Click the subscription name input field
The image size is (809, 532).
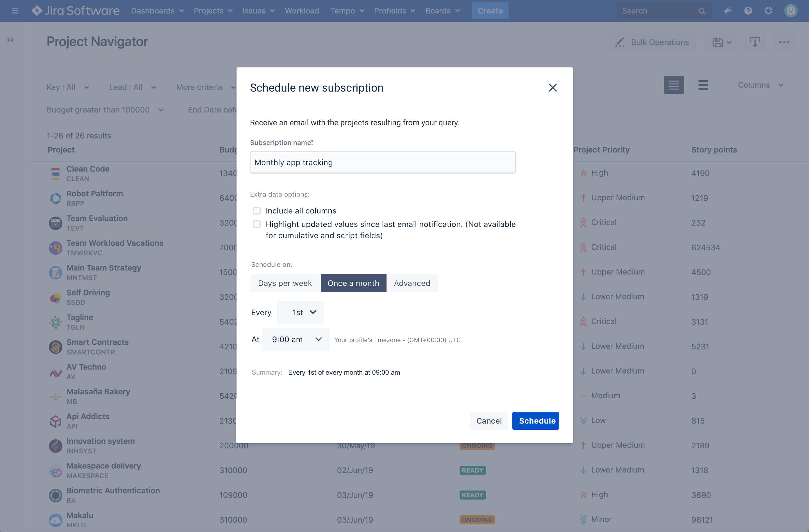click(x=383, y=162)
